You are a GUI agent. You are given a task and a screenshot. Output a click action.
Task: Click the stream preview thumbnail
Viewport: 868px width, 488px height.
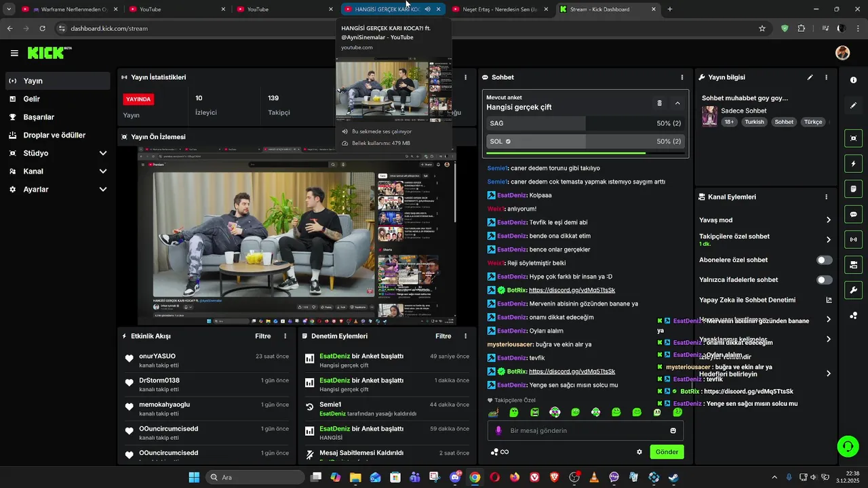point(297,235)
